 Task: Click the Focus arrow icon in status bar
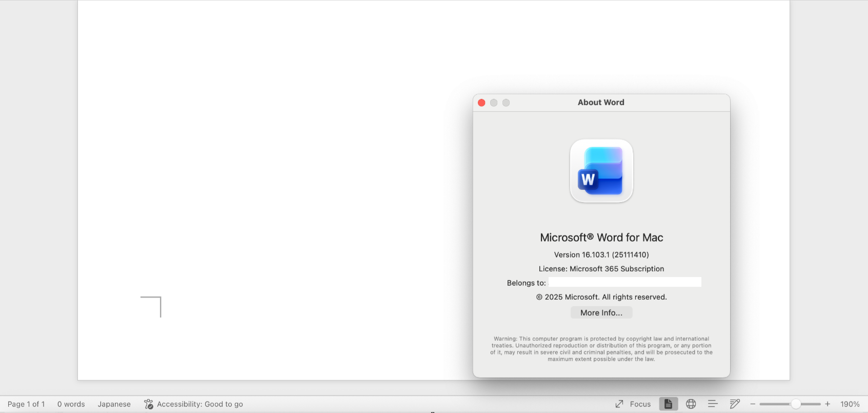619,404
